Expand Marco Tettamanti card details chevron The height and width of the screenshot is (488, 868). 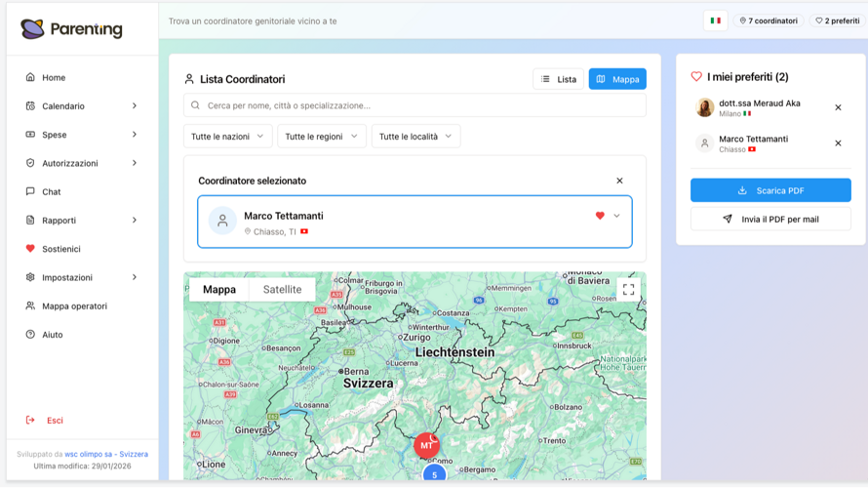coord(616,216)
